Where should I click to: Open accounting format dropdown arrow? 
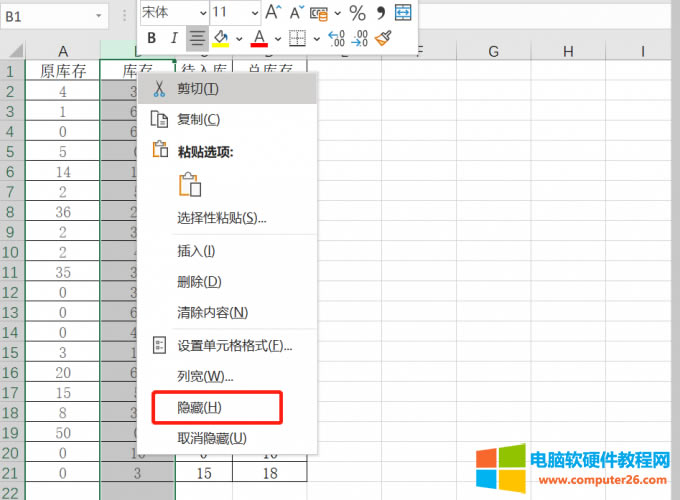click(337, 13)
